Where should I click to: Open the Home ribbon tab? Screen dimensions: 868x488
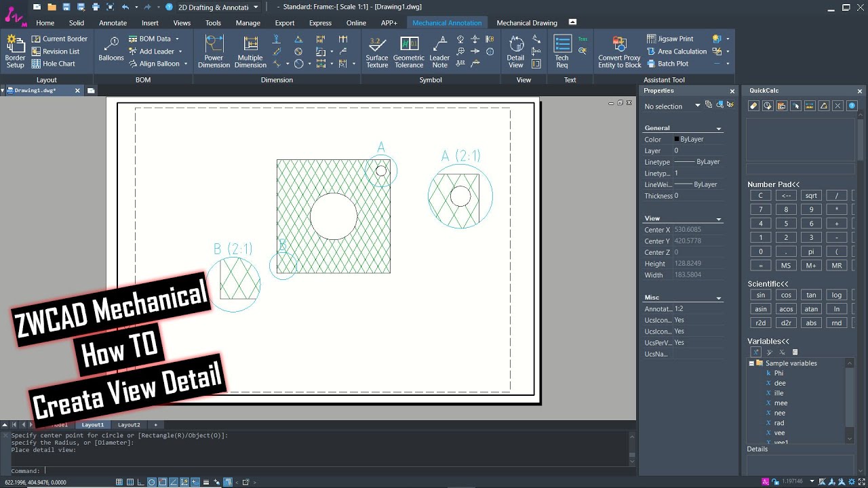pyautogui.click(x=45, y=23)
